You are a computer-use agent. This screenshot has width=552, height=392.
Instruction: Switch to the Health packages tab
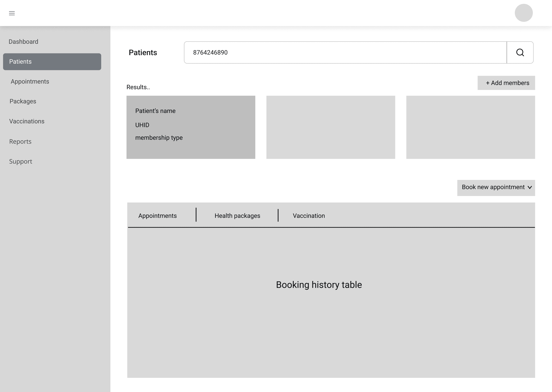coord(237,216)
